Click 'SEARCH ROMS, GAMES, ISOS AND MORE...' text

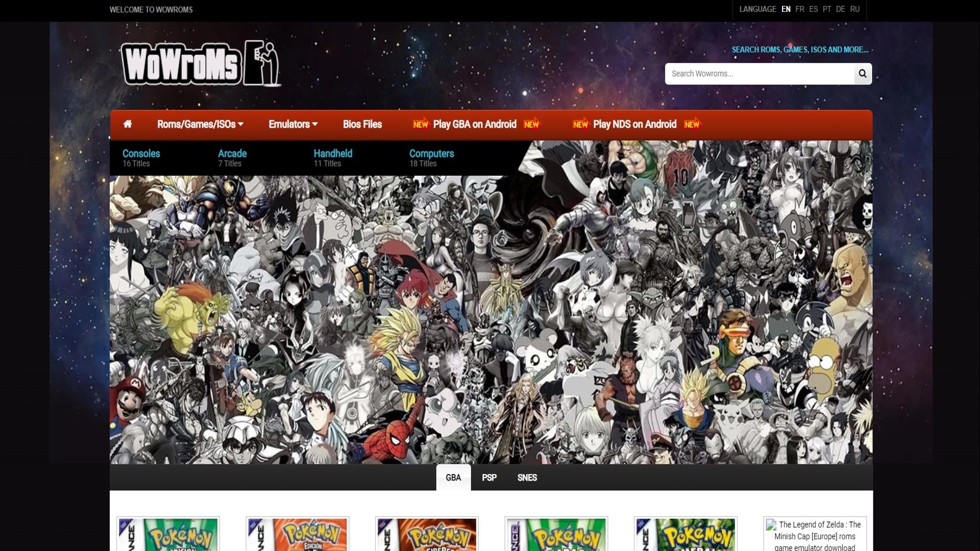coord(800,49)
